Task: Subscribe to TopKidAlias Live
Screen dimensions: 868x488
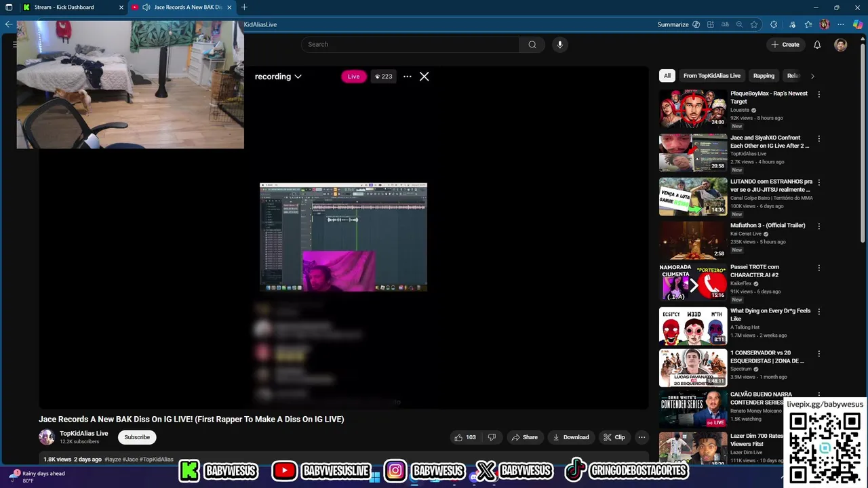Action: [137, 437]
